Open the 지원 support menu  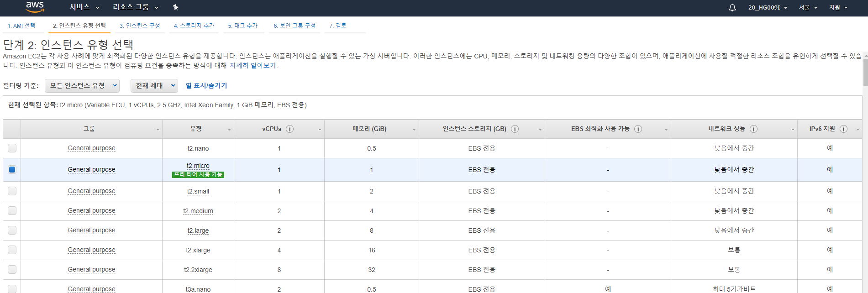(838, 7)
